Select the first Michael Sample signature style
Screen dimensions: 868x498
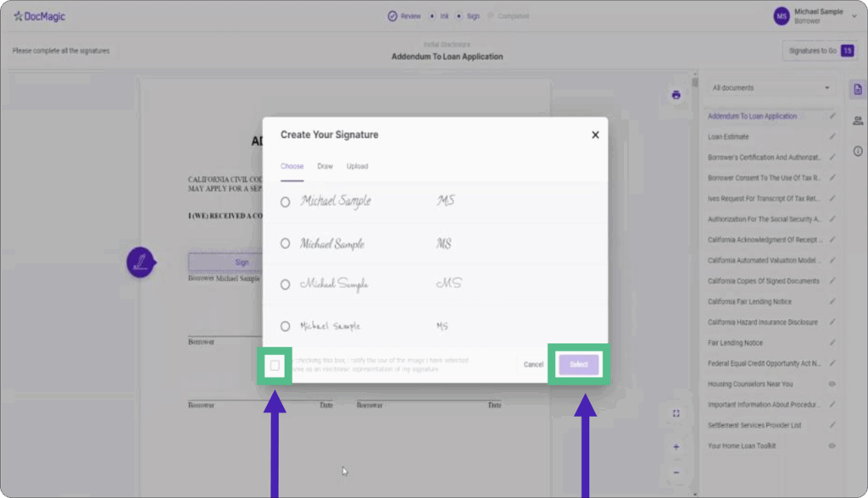point(285,202)
